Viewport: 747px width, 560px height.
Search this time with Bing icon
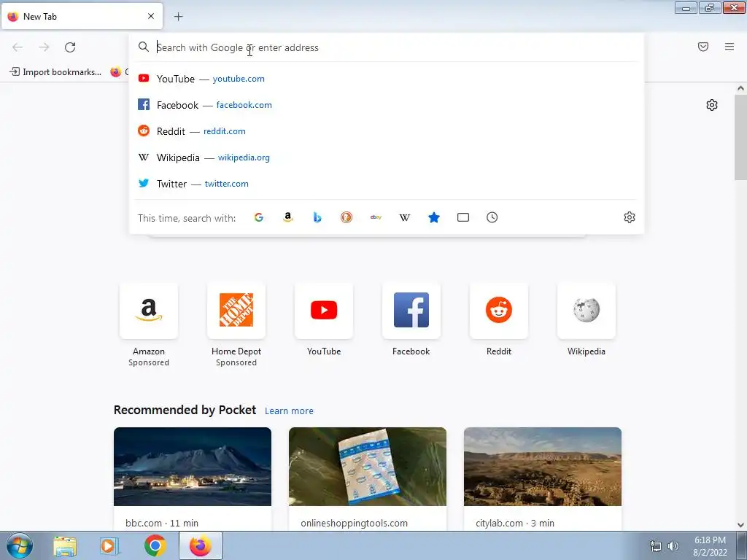(317, 217)
